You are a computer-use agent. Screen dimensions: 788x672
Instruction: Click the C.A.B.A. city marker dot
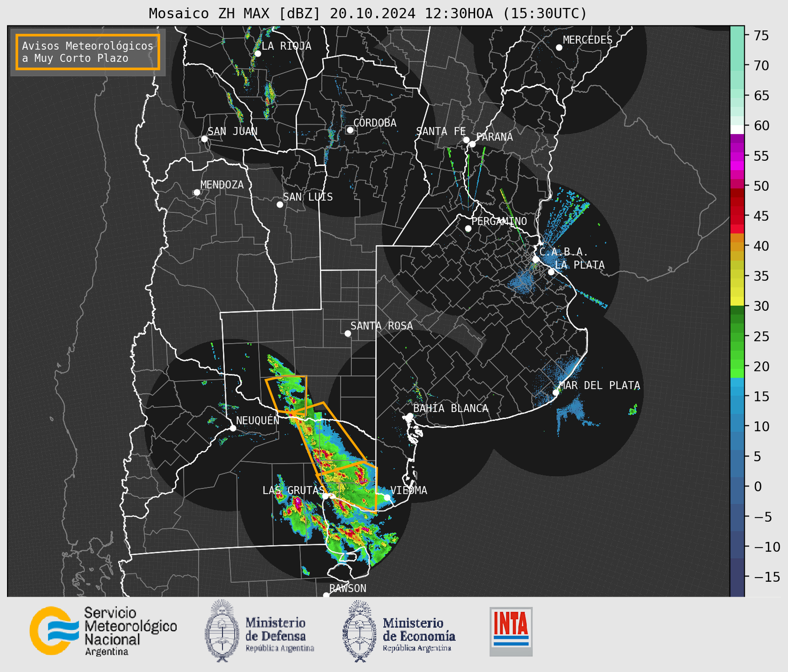(536, 259)
